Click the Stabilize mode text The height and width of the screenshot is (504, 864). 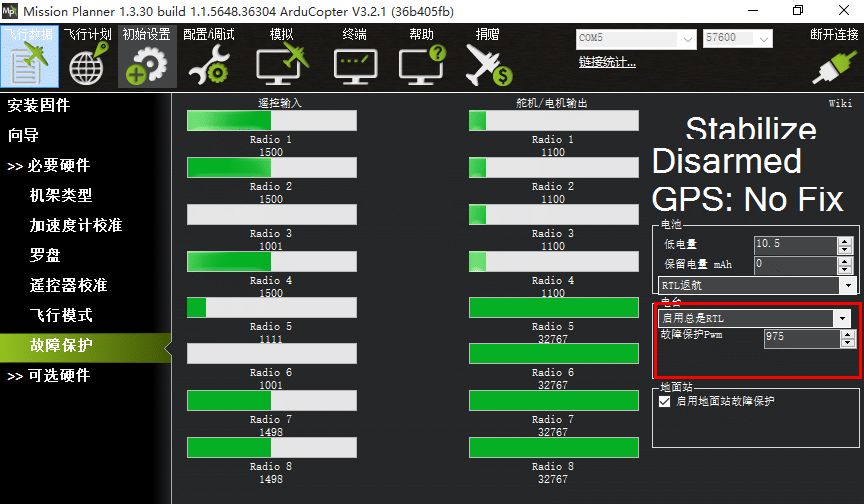[x=750, y=128]
